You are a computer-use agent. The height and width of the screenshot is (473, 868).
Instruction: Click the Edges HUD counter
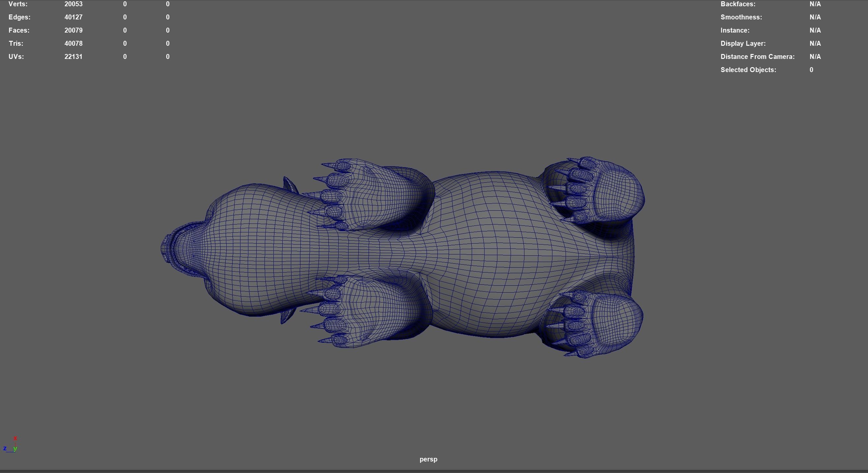(x=73, y=17)
